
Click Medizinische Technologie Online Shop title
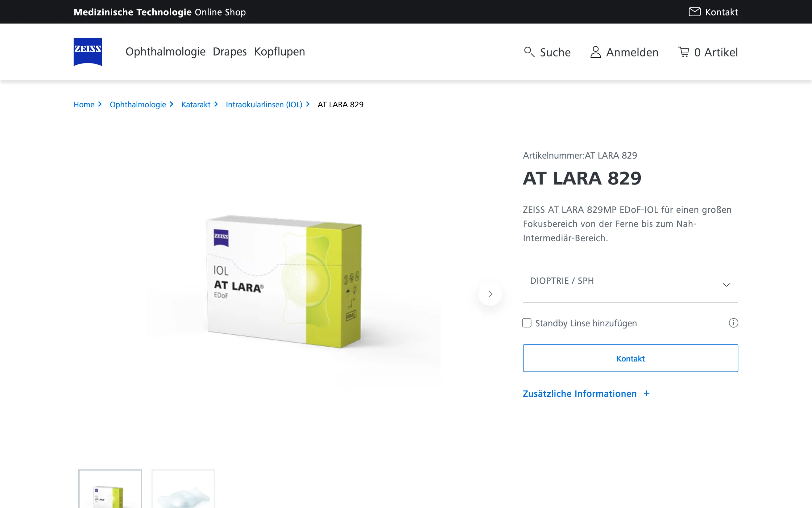[x=160, y=12]
